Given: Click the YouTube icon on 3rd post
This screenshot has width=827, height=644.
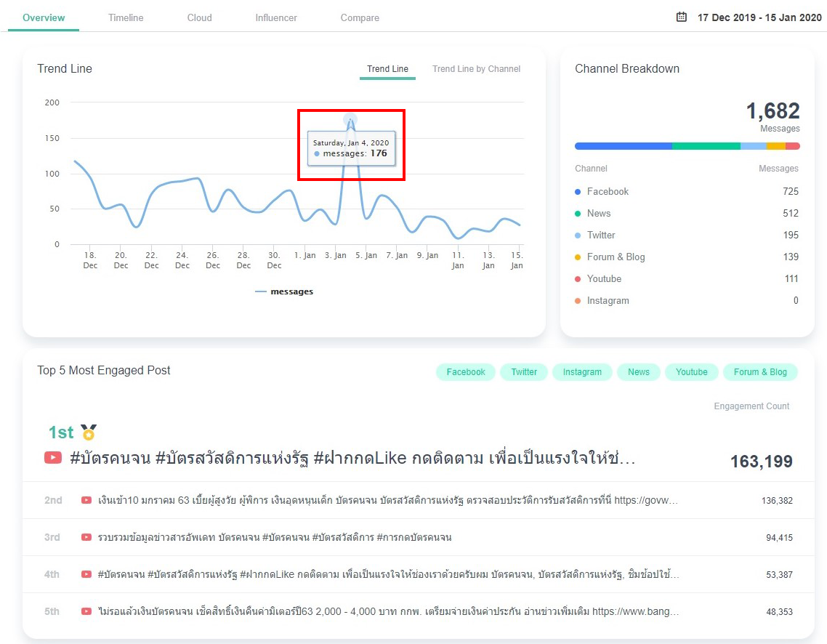Looking at the screenshot, I should tap(86, 537).
